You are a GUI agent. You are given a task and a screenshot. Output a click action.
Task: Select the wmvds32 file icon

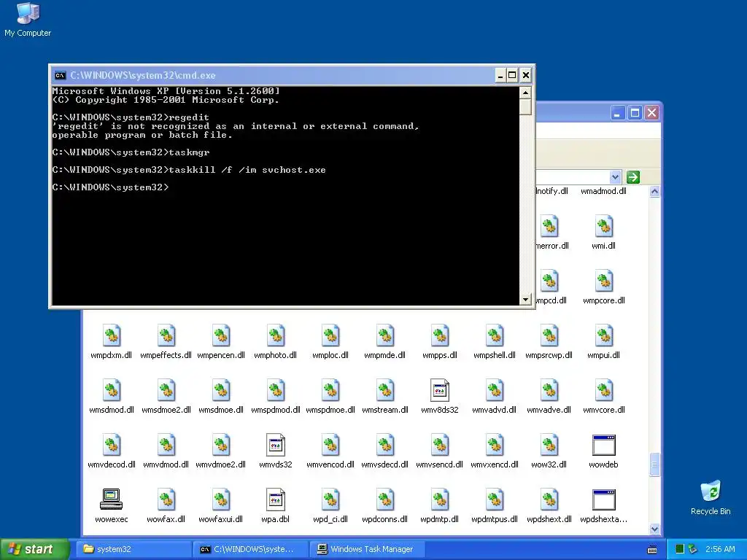point(275,445)
